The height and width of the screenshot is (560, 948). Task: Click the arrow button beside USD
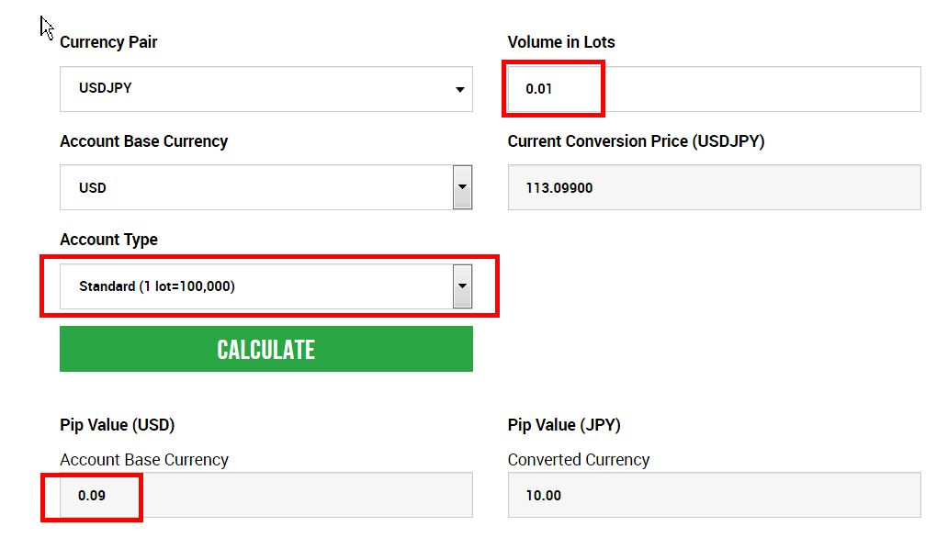pos(462,187)
